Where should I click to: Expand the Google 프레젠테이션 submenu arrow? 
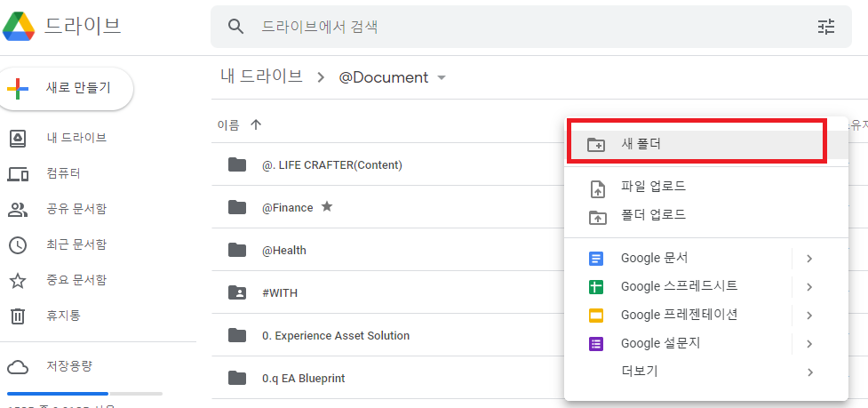coord(809,316)
